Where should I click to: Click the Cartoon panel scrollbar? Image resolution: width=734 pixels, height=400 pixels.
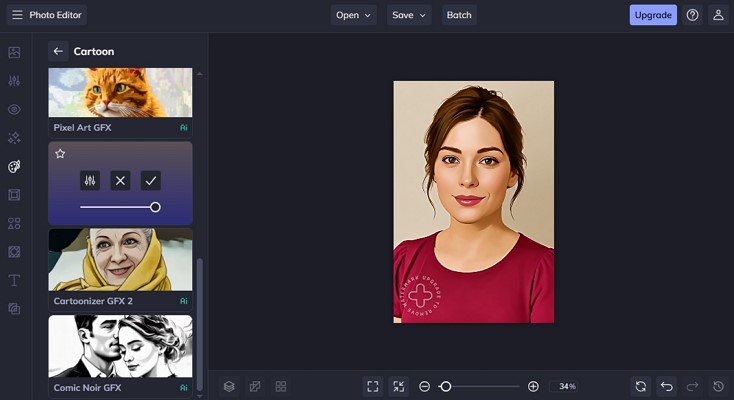click(200, 324)
